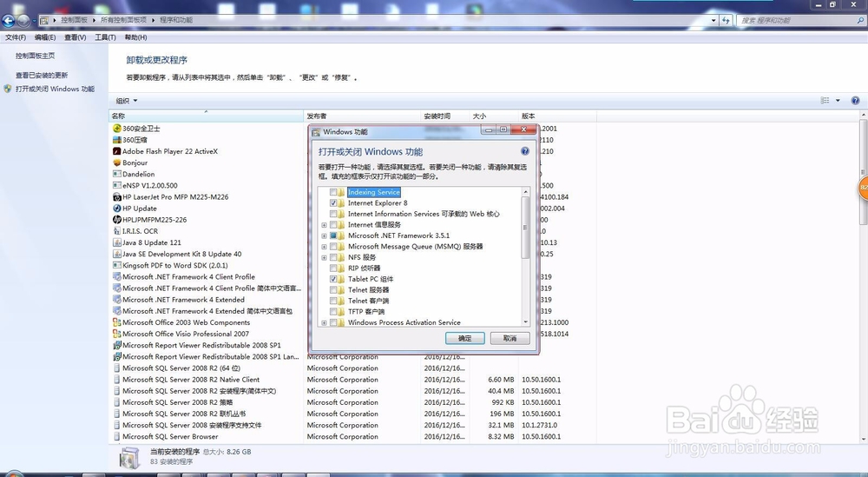868x477 pixels.
Task: Open the 工具(T) menu
Action: click(105, 37)
